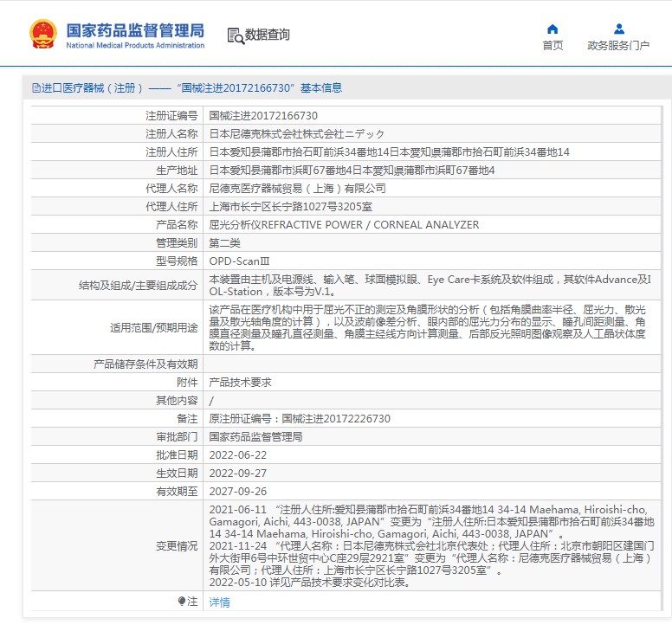Click the model spec OPD-ScanIII value

coord(240,261)
